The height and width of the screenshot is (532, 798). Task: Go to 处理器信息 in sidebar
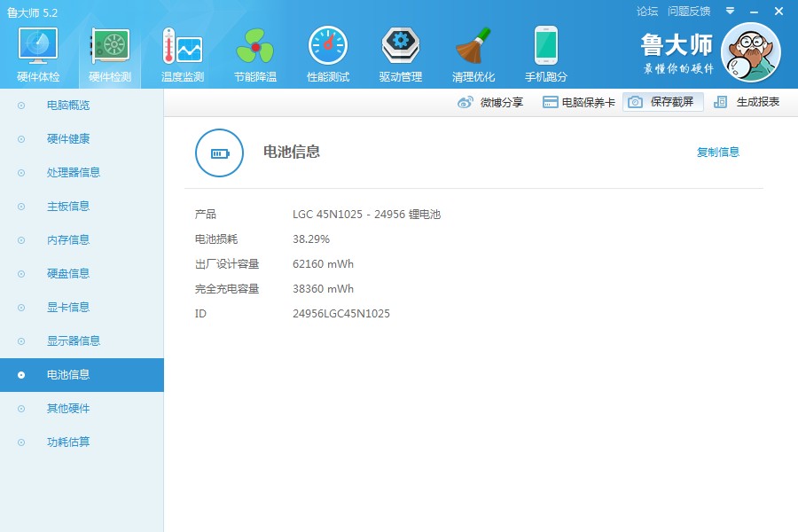(73, 172)
